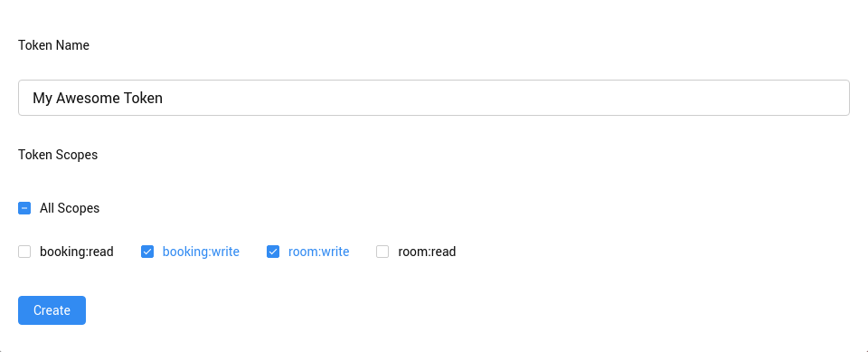Click the blue room:write label text
The image size is (868, 352).
coord(319,252)
